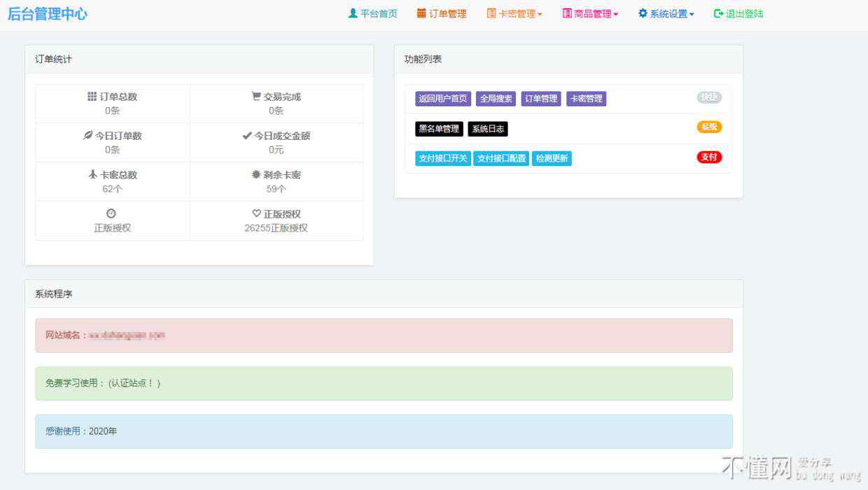Click the purple 卡密管理 button
This screenshot has width=868, height=490.
586,99
